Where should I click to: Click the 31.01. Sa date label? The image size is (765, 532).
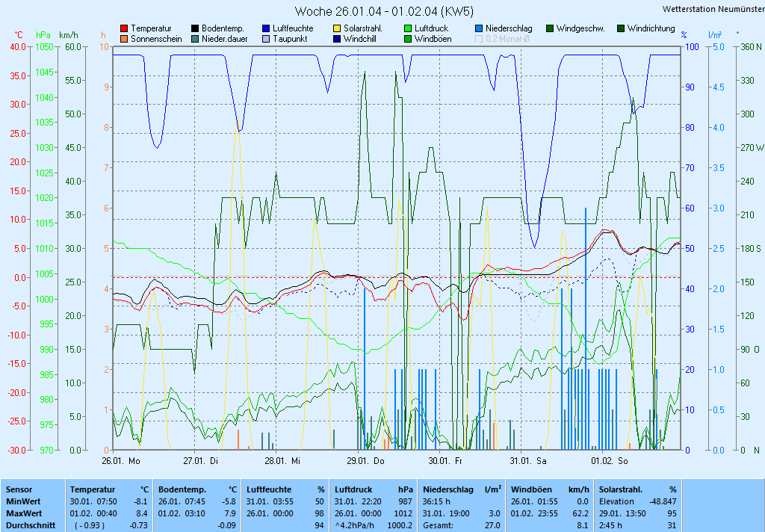pos(528,461)
